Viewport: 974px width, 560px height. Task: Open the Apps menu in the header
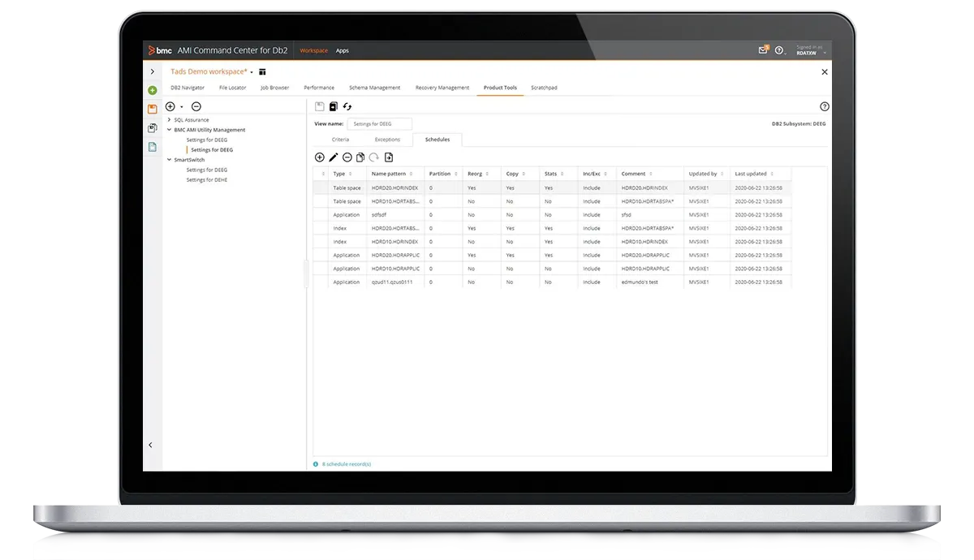pos(343,50)
